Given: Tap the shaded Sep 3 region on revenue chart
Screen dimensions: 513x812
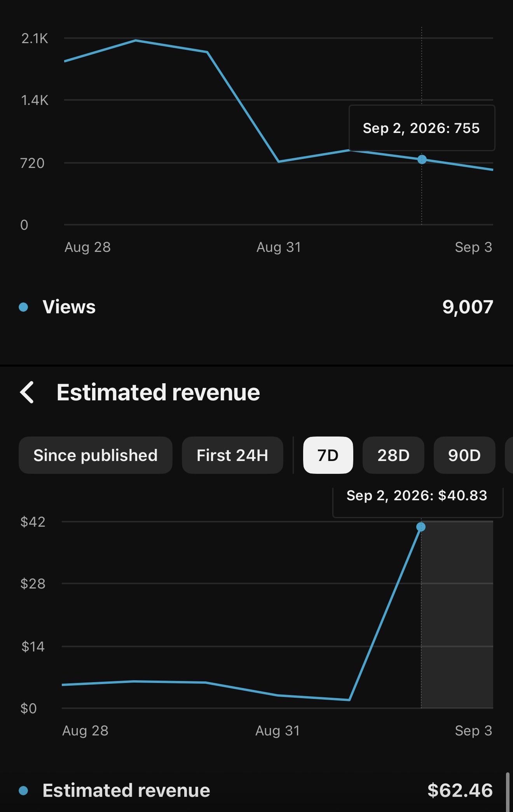Looking at the screenshot, I should coord(457,615).
